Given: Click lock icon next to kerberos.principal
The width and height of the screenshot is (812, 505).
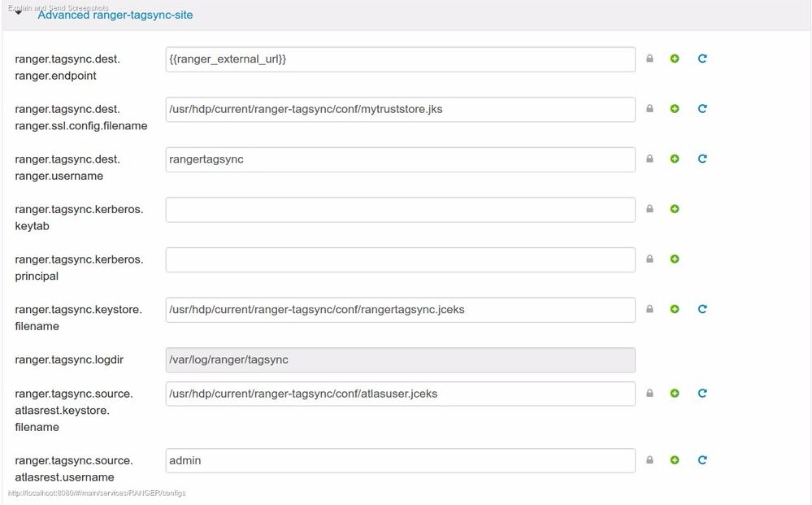Looking at the screenshot, I should pyautogui.click(x=649, y=259).
